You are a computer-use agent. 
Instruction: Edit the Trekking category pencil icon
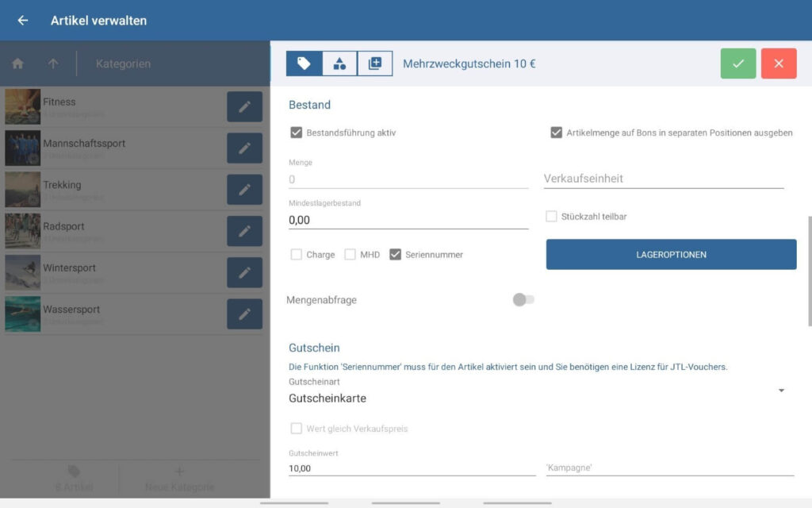point(244,190)
